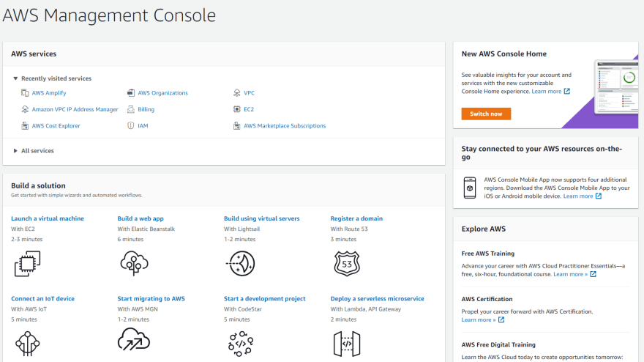Click Learn more under Free AWS Training

point(570,274)
